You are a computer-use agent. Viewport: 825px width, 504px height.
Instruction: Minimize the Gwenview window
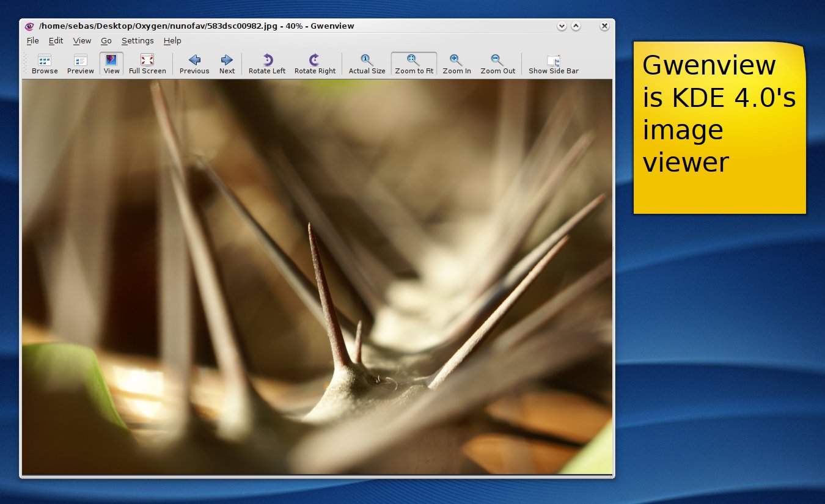tap(562, 26)
